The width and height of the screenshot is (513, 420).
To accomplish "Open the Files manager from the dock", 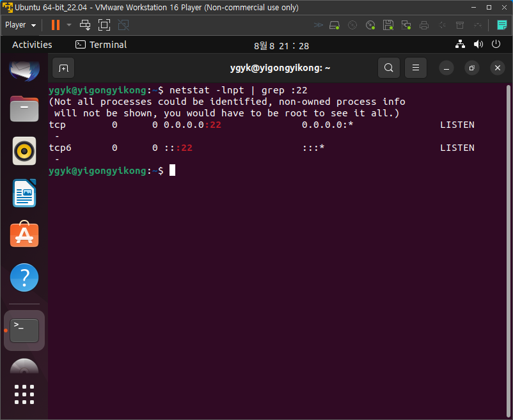I will [24, 109].
